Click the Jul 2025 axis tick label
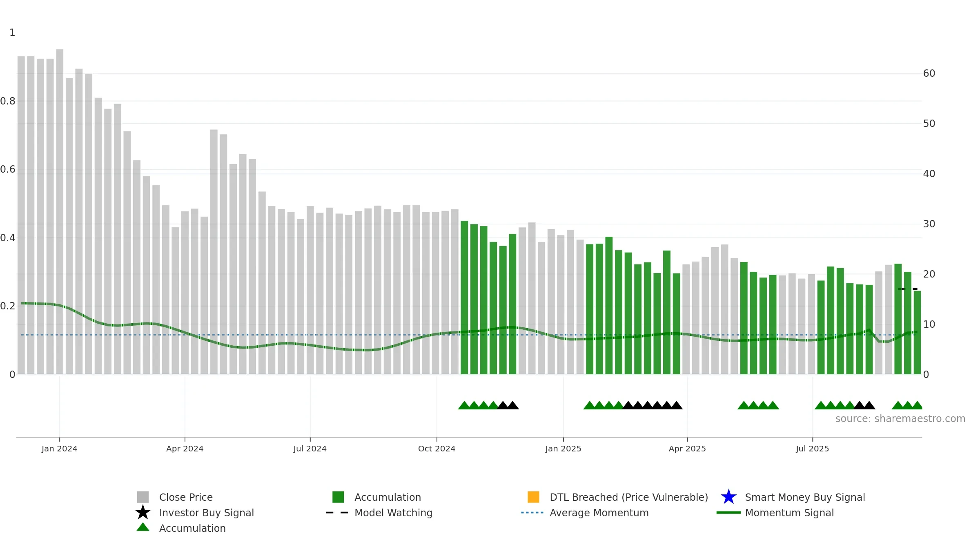This screenshot has height=551, width=980. pyautogui.click(x=813, y=449)
